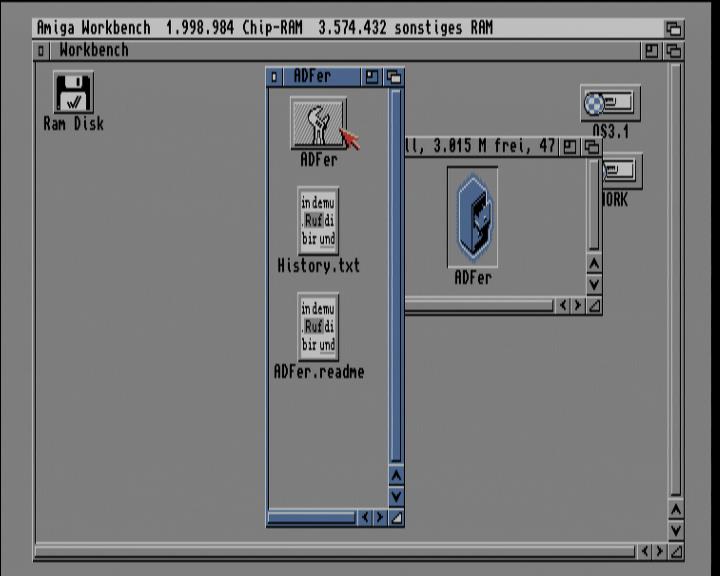Click the drawer window horizontal scrollbar
The width and height of the screenshot is (720, 576).
(480, 305)
